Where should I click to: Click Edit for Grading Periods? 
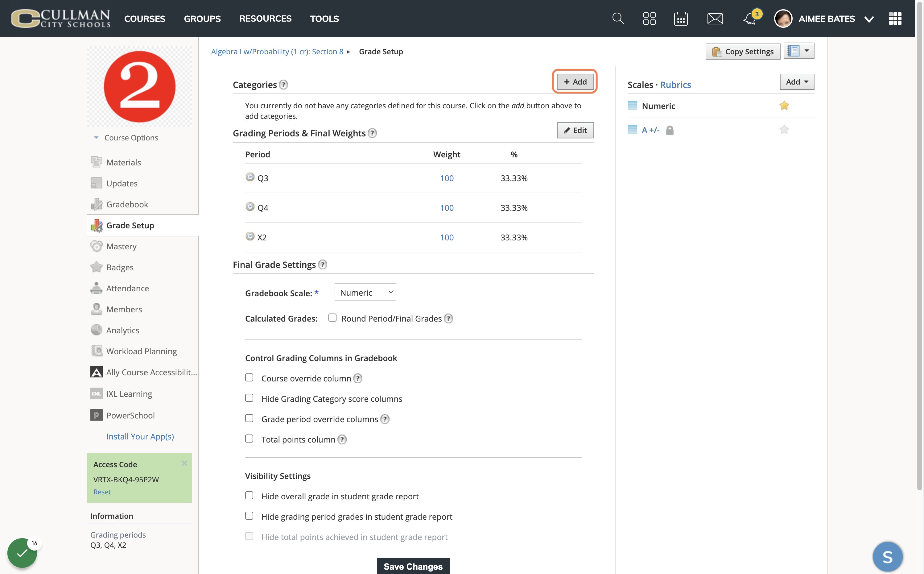(575, 131)
